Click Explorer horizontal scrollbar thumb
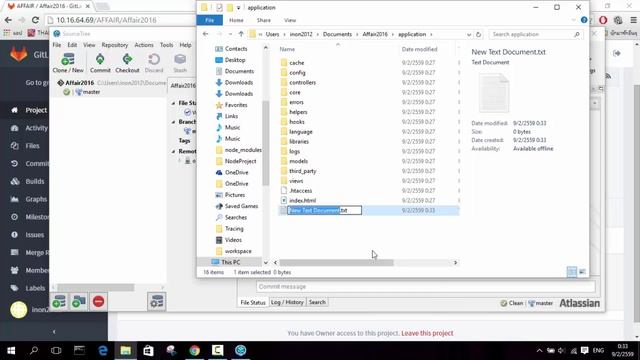The height and width of the screenshot is (360, 640). click(336, 262)
